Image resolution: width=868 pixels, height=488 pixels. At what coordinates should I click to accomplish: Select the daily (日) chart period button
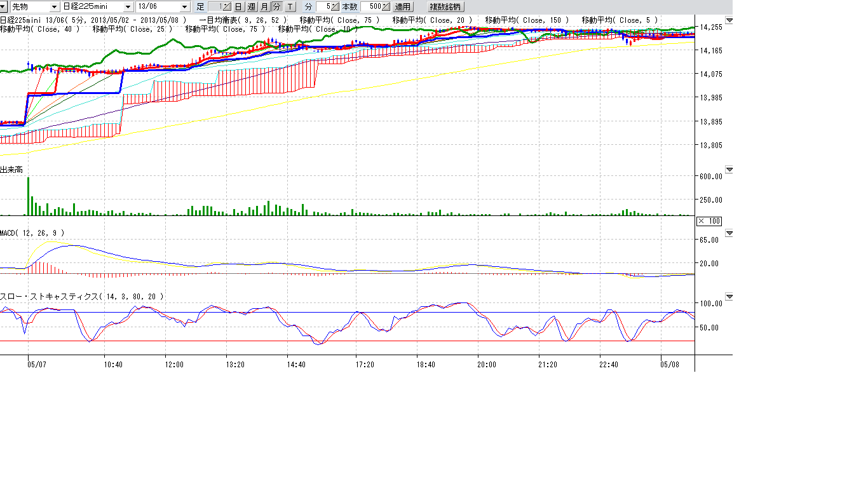[x=238, y=6]
